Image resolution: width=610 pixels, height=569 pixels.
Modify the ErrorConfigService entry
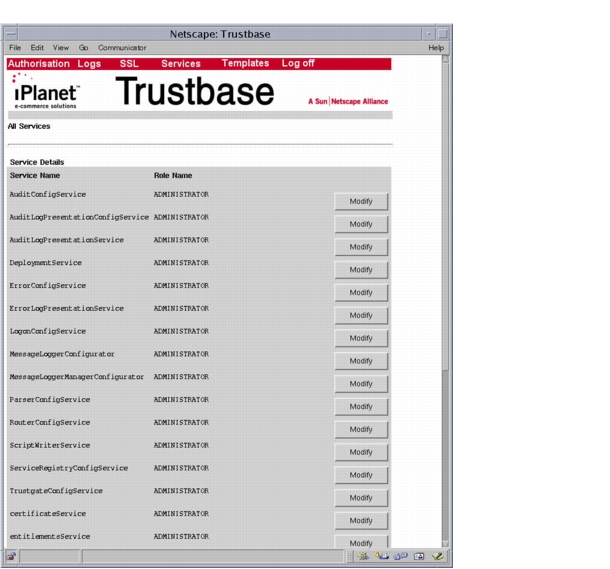361,293
